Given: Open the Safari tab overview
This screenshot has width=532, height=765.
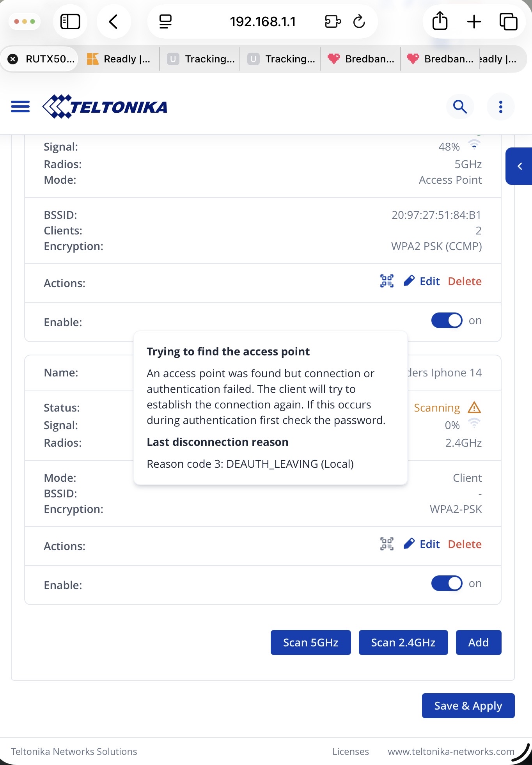Looking at the screenshot, I should tap(508, 21).
